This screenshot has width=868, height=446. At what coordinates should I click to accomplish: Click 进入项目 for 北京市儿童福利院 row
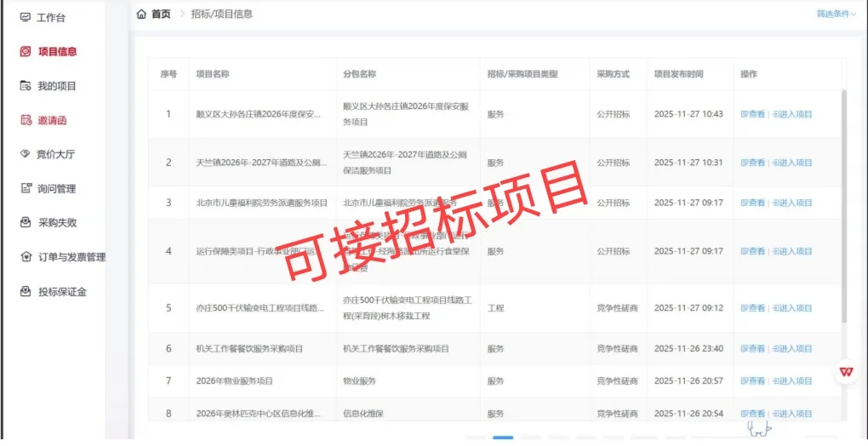click(792, 203)
